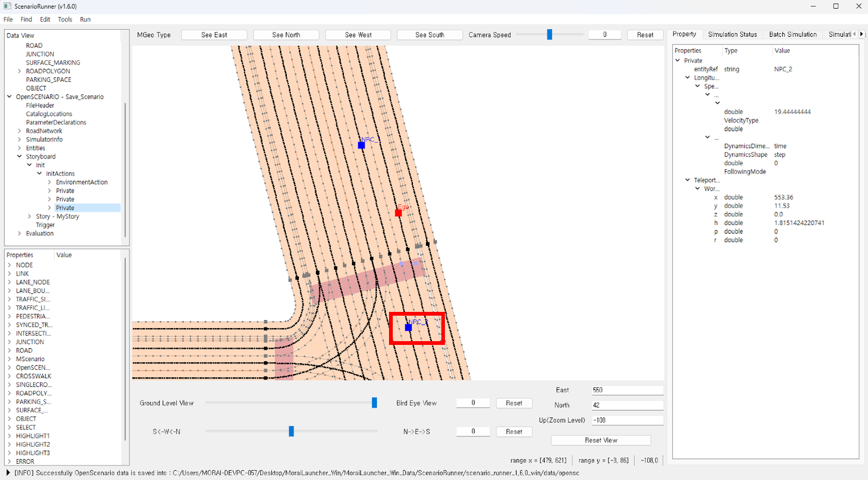868x480 pixels.
Task: Click the ScenarioRunner app icon in title bar
Action: pyautogui.click(x=7, y=6)
